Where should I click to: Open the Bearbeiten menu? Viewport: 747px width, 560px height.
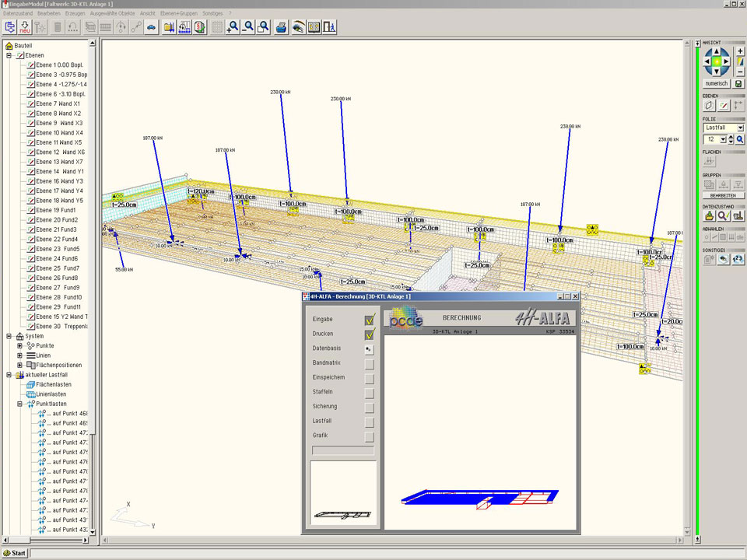[48, 13]
